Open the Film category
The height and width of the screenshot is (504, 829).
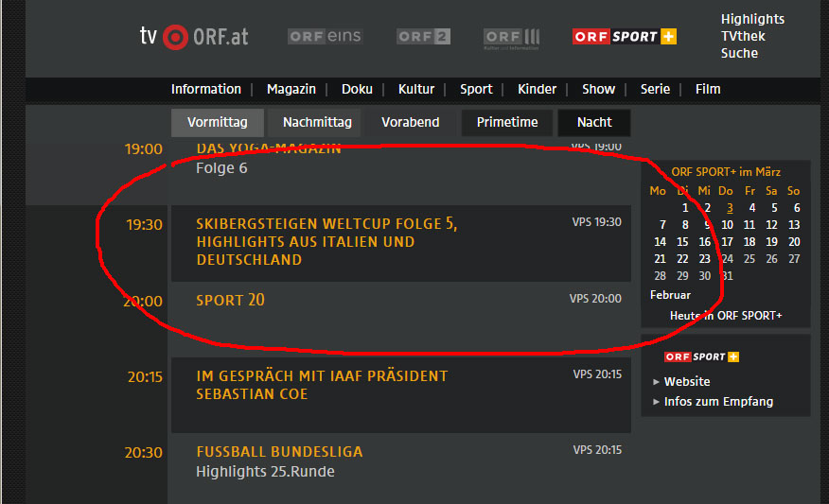[x=708, y=89]
